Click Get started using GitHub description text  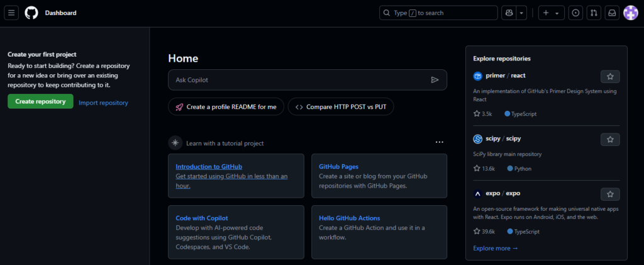(x=231, y=181)
